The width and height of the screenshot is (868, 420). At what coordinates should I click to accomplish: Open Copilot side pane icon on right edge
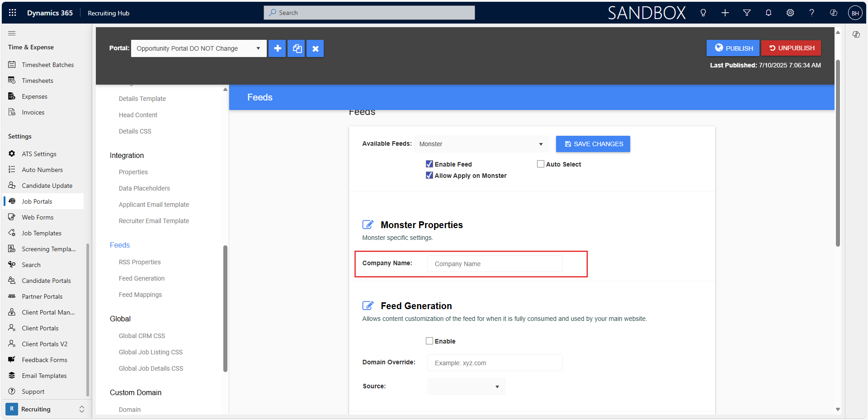click(x=856, y=34)
